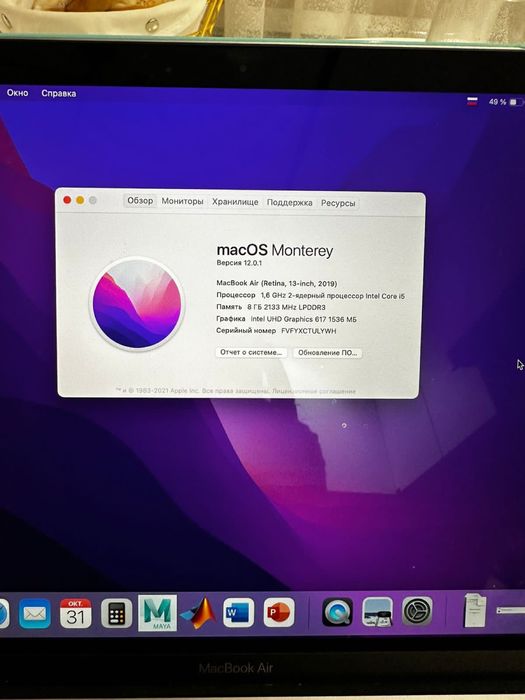Launch Autodesk Maya from the Dock

coord(157,612)
